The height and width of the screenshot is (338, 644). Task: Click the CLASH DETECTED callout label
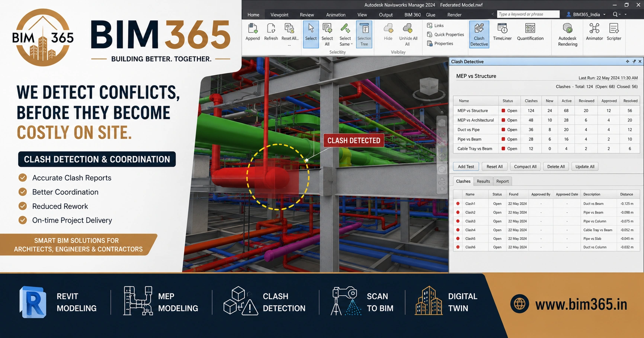point(354,141)
